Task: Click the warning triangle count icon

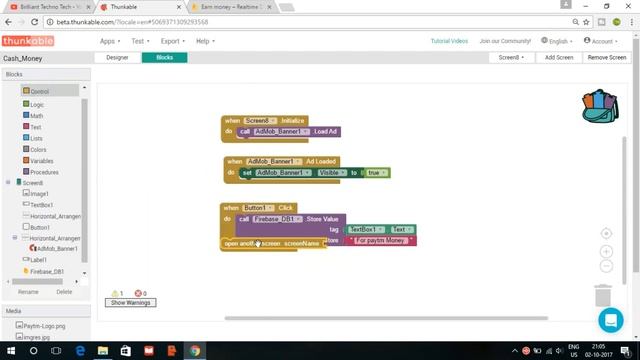Action: click(115, 293)
